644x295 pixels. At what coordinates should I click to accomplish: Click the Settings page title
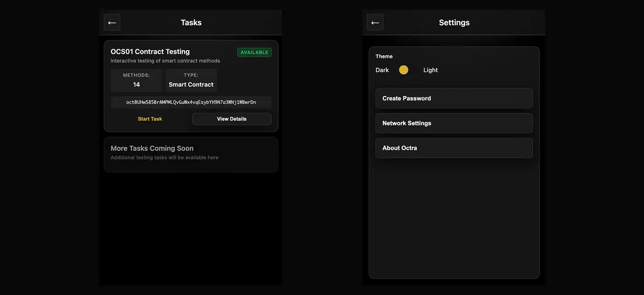point(454,23)
